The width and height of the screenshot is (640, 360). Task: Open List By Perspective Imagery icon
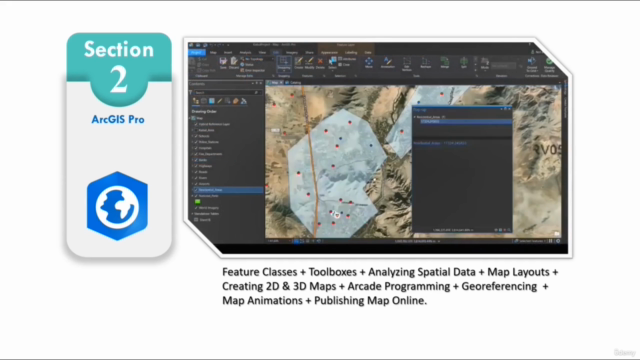(244, 101)
